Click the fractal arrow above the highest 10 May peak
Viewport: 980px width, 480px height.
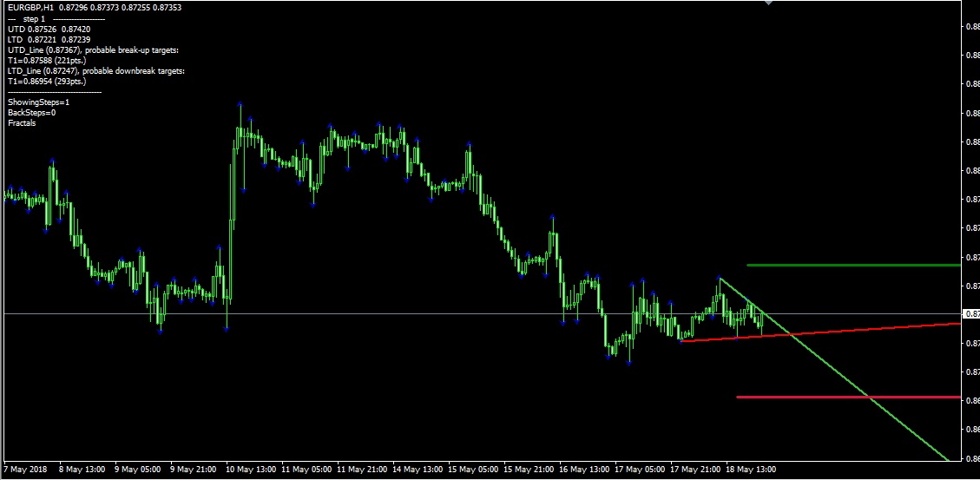tap(240, 105)
